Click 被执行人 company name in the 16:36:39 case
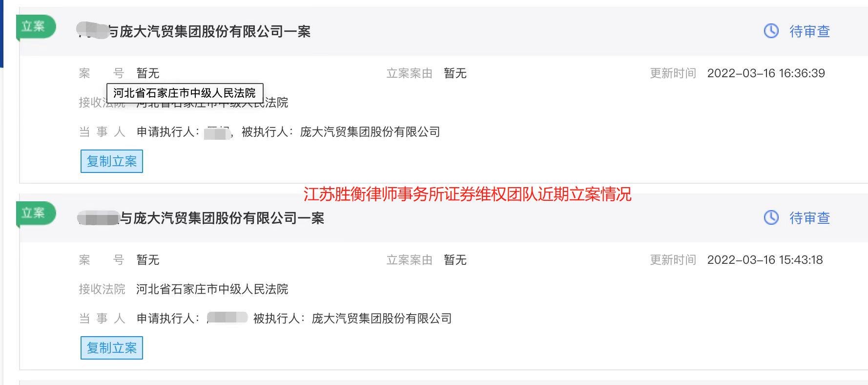868x385 pixels. [370, 132]
